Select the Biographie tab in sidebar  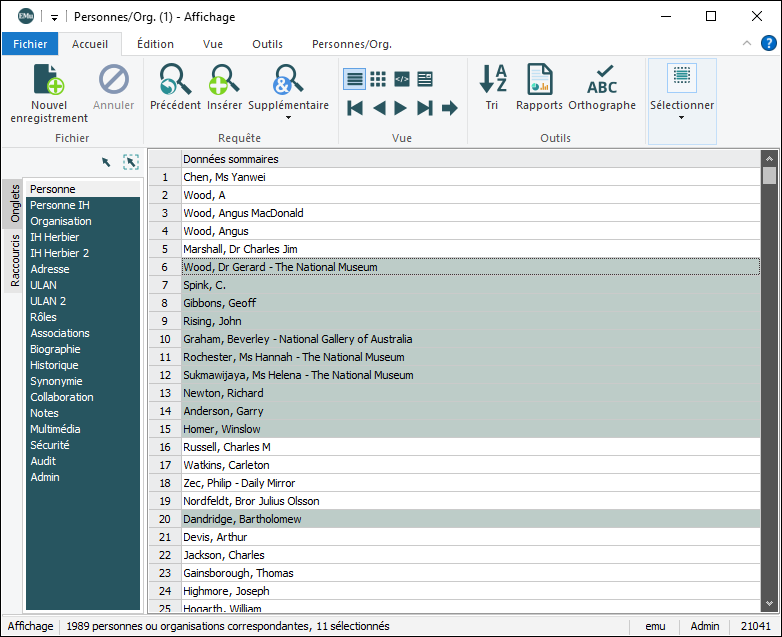click(55, 349)
